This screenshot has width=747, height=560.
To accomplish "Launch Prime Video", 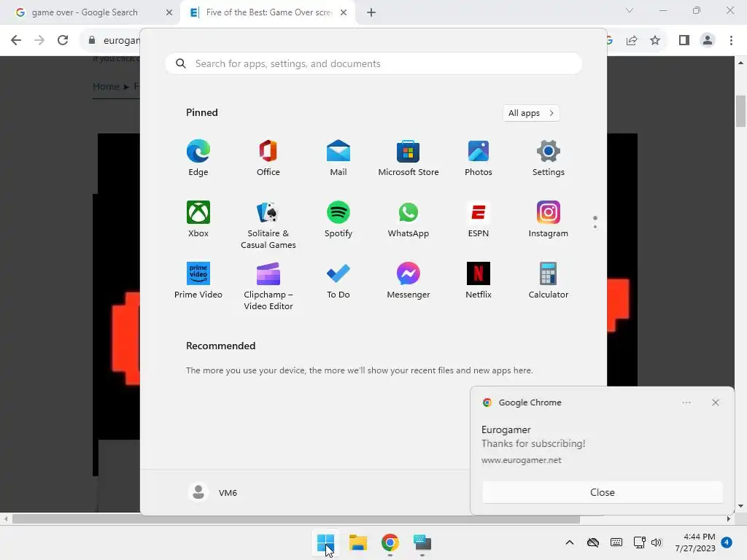I will coord(198,281).
